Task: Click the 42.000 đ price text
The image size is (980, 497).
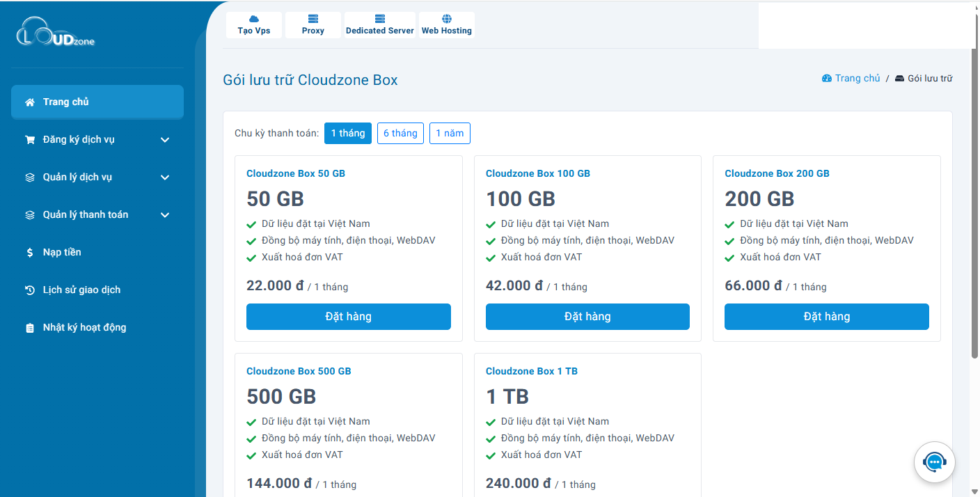Action: (x=514, y=285)
